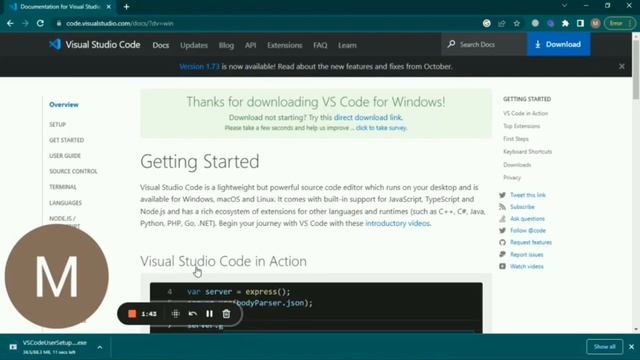The width and height of the screenshot is (640, 360).
Task: Jump to First Steps in page outline
Action: click(x=516, y=139)
